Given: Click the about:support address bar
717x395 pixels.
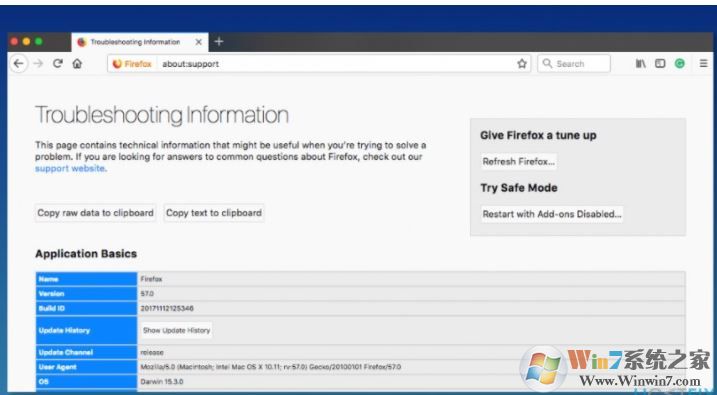Looking at the screenshot, I should click(336, 64).
